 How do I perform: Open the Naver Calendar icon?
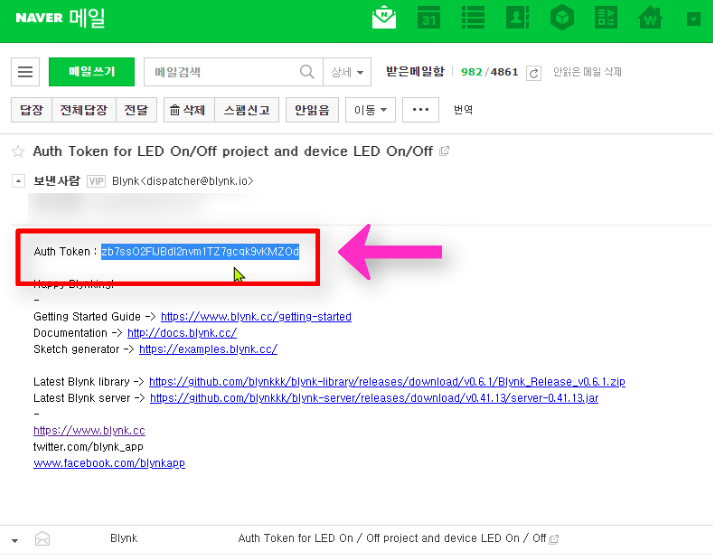[x=428, y=18]
